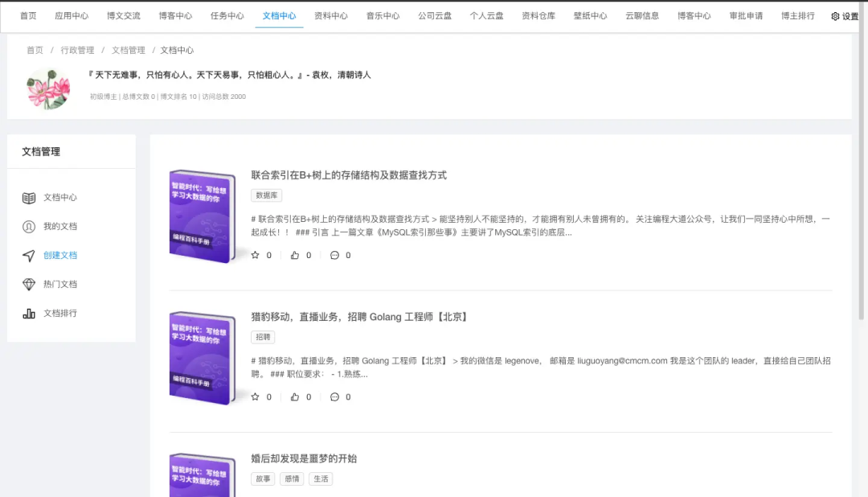Go to 公司云盘 in the top menu
This screenshot has width=868, height=497.
[435, 16]
